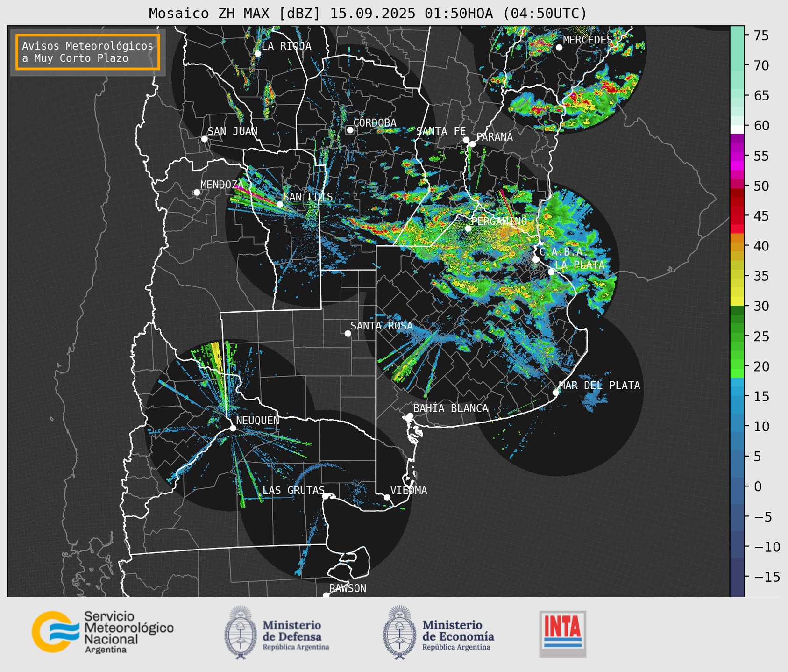The width and height of the screenshot is (788, 672).
Task: Click the CORDOBA map label
Action: pyautogui.click(x=375, y=123)
